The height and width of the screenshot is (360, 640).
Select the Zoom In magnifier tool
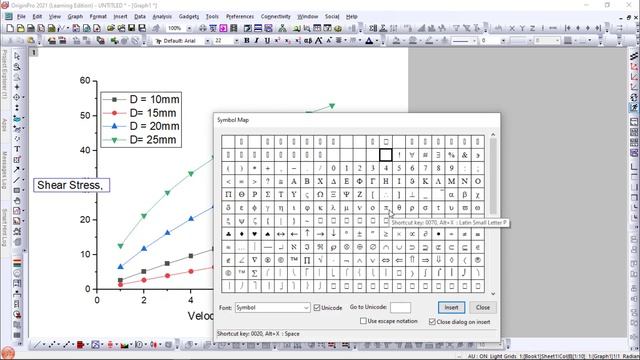(x=17, y=67)
